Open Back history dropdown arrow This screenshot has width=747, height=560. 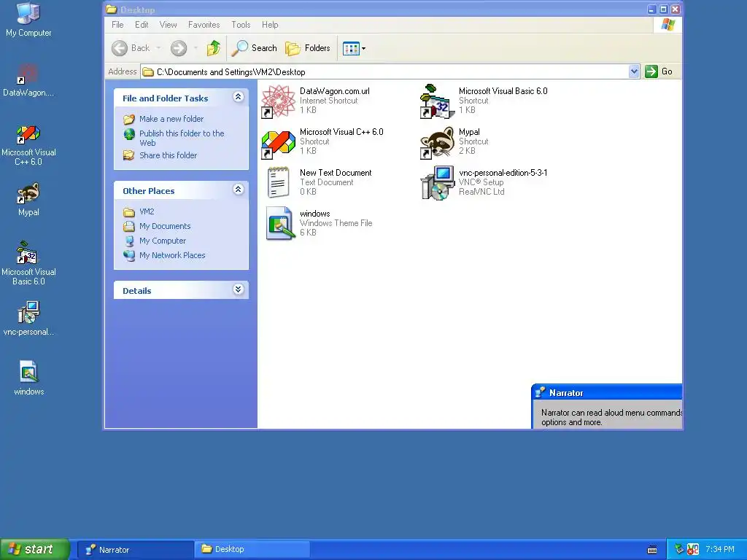click(158, 48)
